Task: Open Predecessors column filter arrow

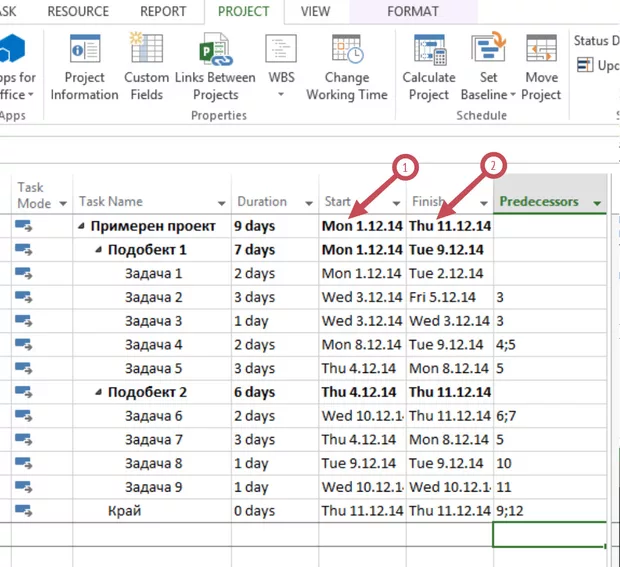Action: tap(597, 203)
